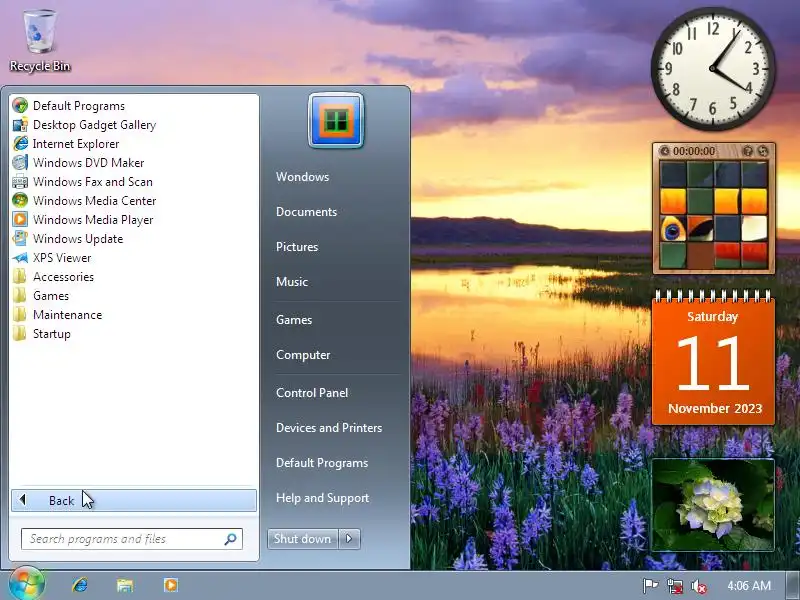Image resolution: width=800 pixels, height=600 pixels.
Task: Open the shut down options arrow
Action: coord(349,539)
